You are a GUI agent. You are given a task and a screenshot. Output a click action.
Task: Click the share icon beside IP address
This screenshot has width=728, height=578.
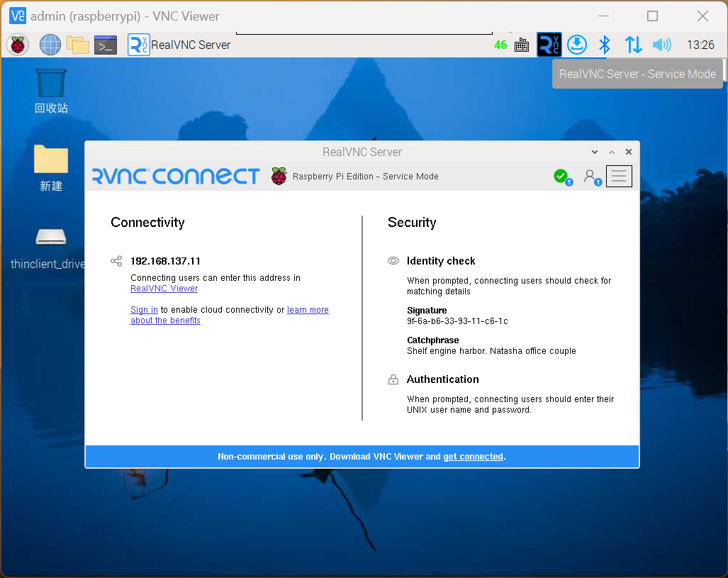116,261
